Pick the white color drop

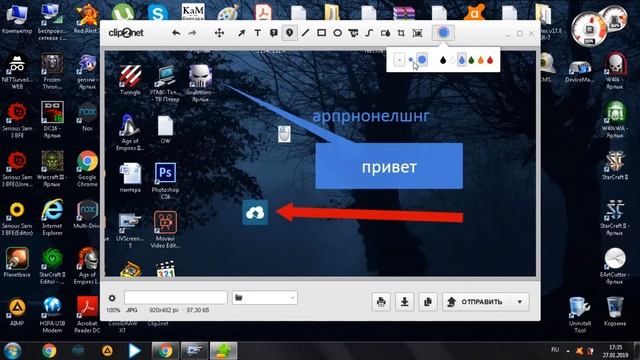(x=452, y=60)
